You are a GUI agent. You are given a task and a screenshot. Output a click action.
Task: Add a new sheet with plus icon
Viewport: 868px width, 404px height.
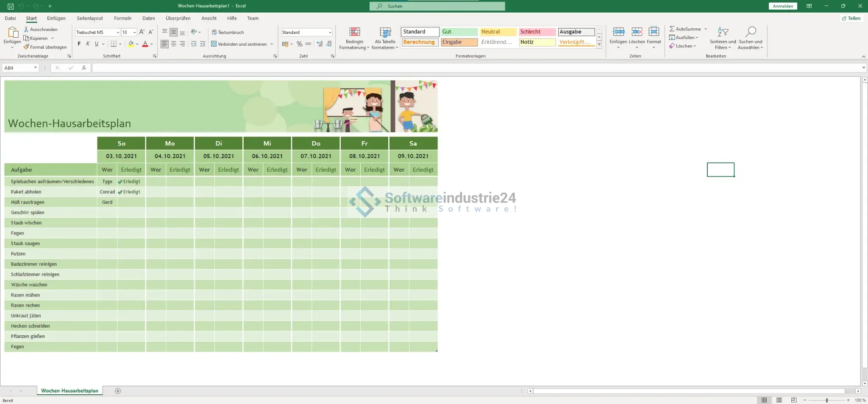118,391
